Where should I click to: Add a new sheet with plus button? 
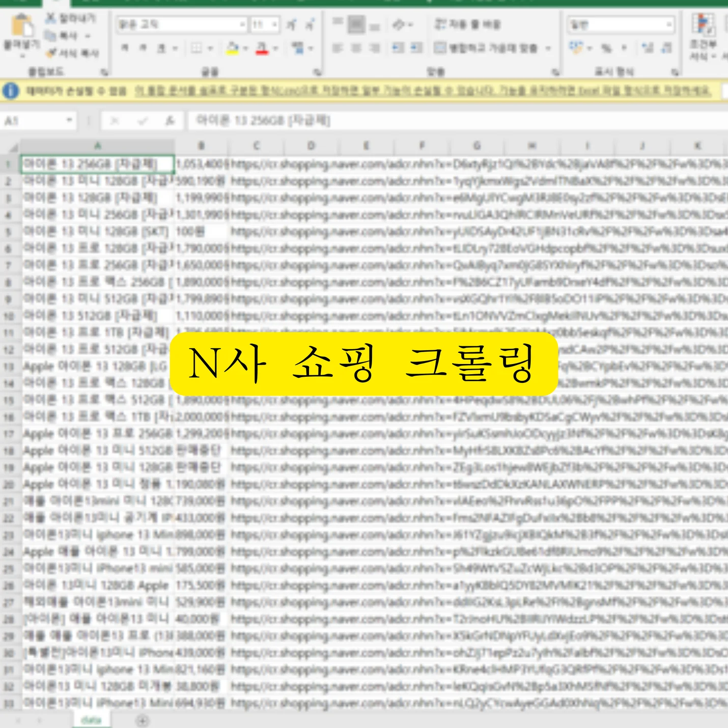pyautogui.click(x=143, y=720)
